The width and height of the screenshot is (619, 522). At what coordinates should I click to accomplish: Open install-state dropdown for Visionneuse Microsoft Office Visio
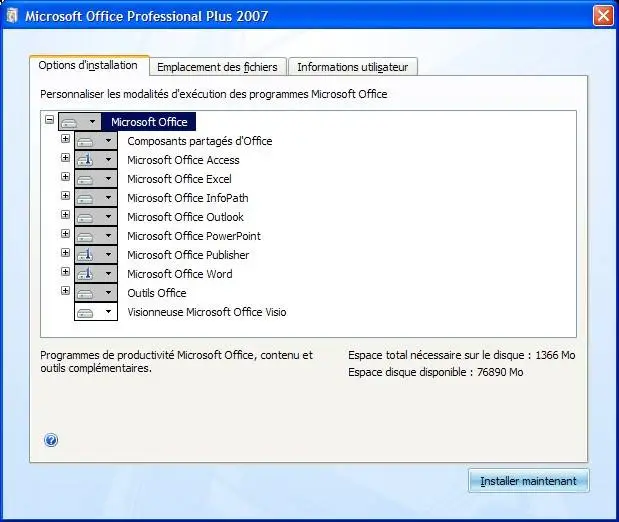coord(96,312)
